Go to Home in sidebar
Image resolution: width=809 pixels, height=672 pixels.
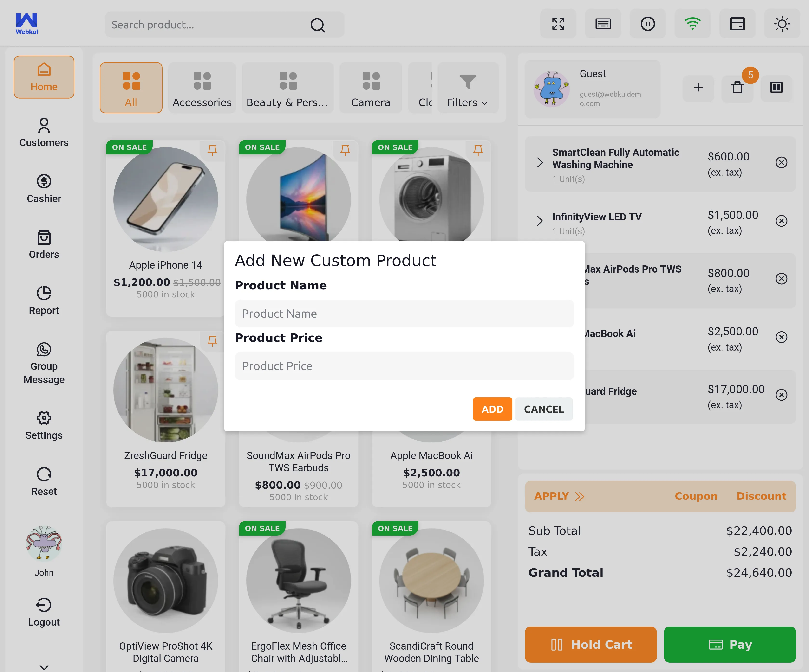[x=44, y=77]
